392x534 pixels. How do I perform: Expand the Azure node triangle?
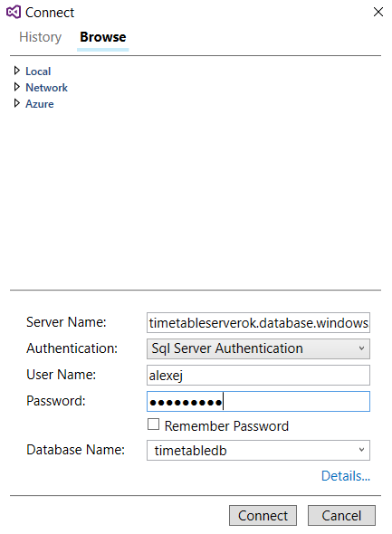point(16,103)
